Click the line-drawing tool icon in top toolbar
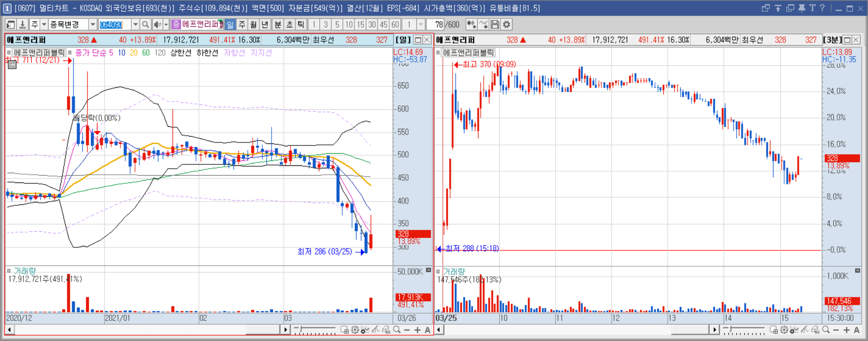Image resolution: width=868 pixels, height=341 pixels. 483,24
